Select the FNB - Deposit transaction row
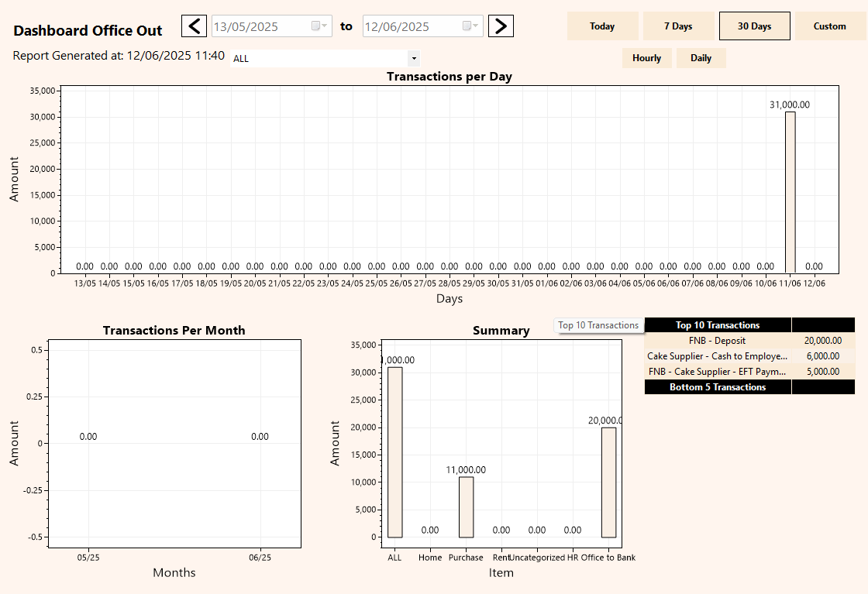868x594 pixels. (x=749, y=341)
